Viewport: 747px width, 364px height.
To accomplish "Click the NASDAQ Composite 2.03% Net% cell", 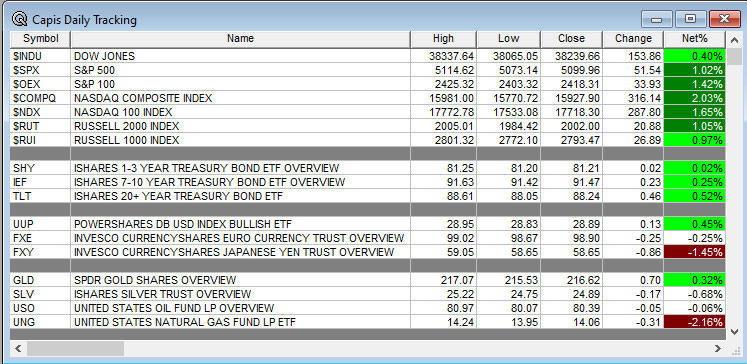I will [x=695, y=98].
